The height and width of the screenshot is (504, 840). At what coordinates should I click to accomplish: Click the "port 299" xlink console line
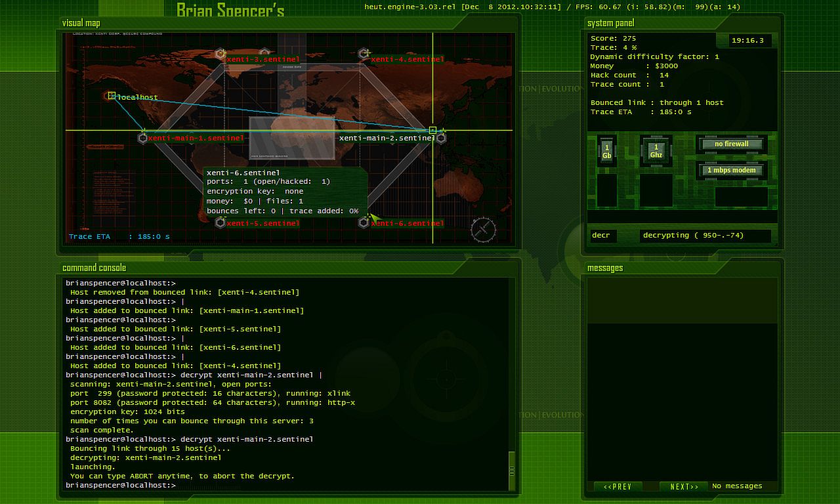pyautogui.click(x=210, y=394)
